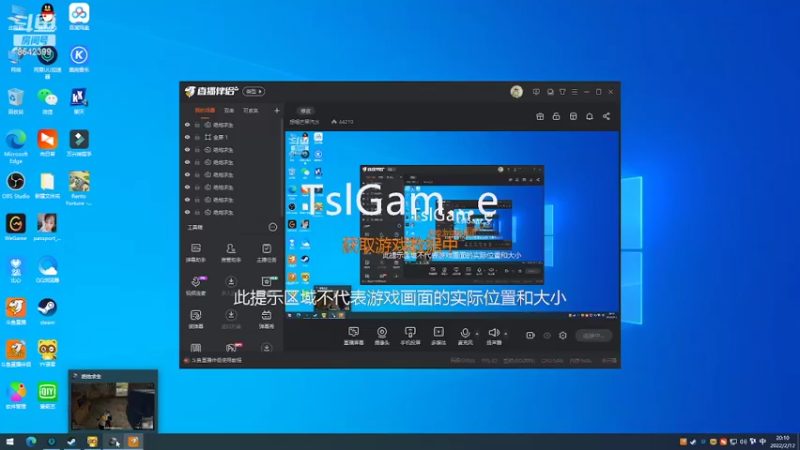Click the 修改 edit button above the preview
This screenshot has height=450, width=800.
[306, 111]
